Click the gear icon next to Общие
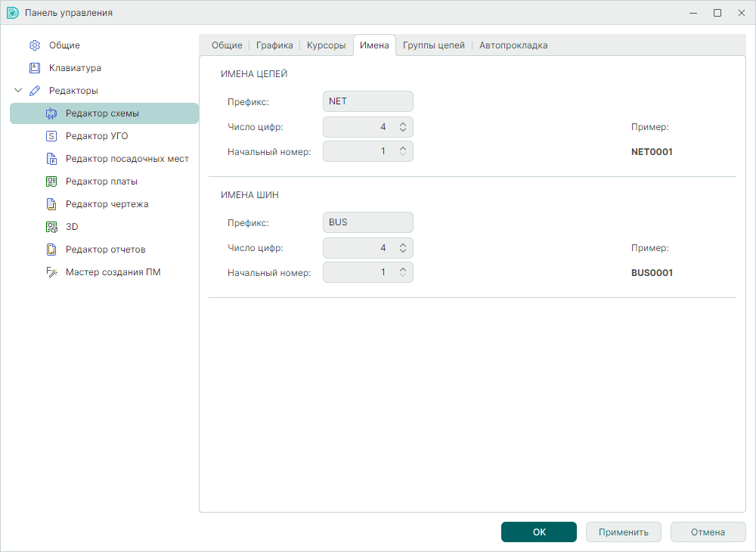This screenshot has width=756, height=552. coord(34,45)
